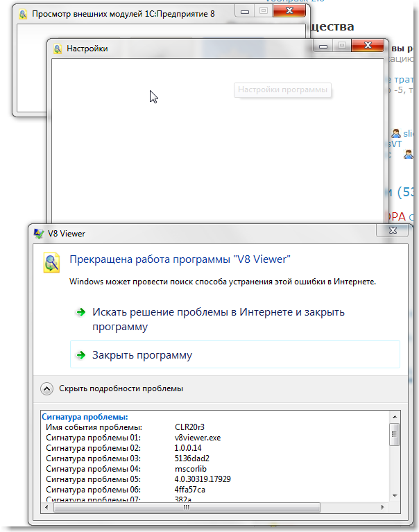Click the Сигнатура проблемы 04: label
The width and height of the screenshot is (419, 532).
(93, 470)
